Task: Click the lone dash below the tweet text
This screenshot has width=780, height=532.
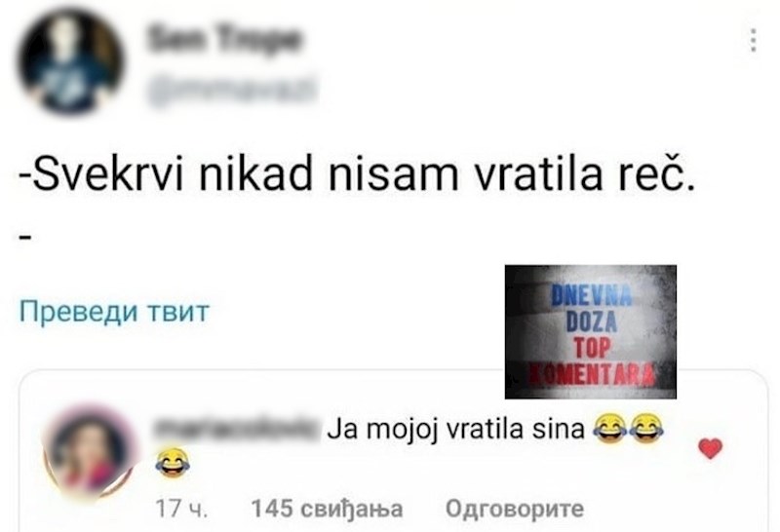Action: [25, 237]
